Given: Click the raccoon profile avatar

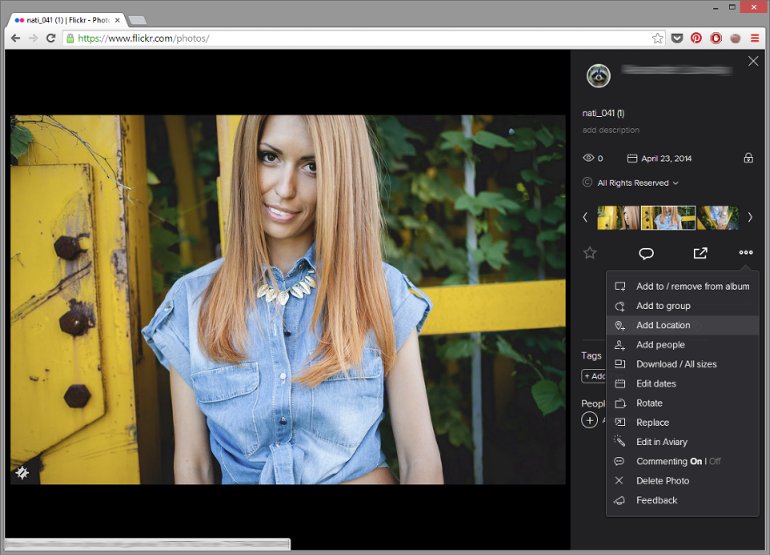Looking at the screenshot, I should point(598,76).
